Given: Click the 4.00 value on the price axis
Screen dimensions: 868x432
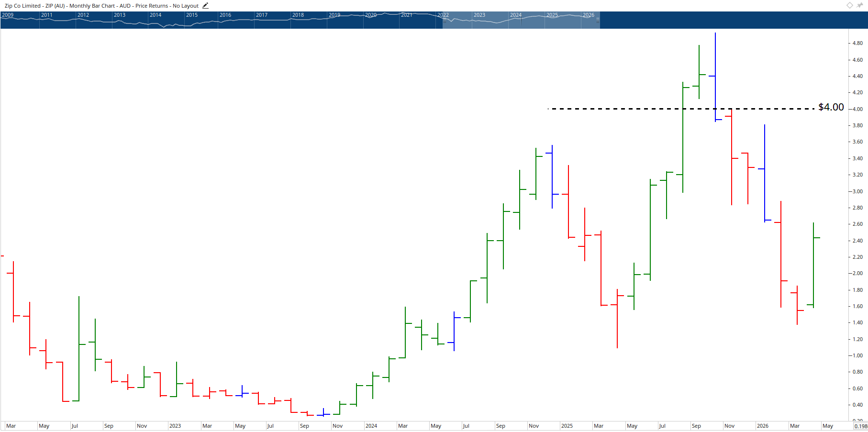Looking at the screenshot, I should [857, 108].
